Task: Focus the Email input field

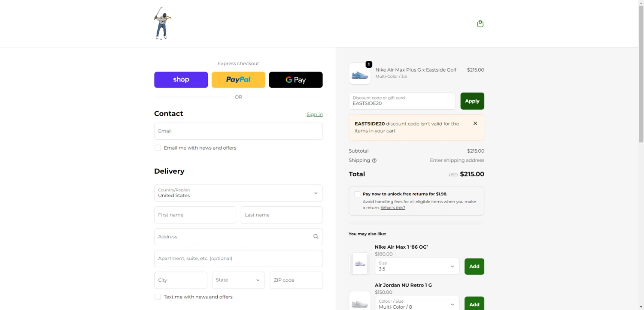Action: coord(238,131)
